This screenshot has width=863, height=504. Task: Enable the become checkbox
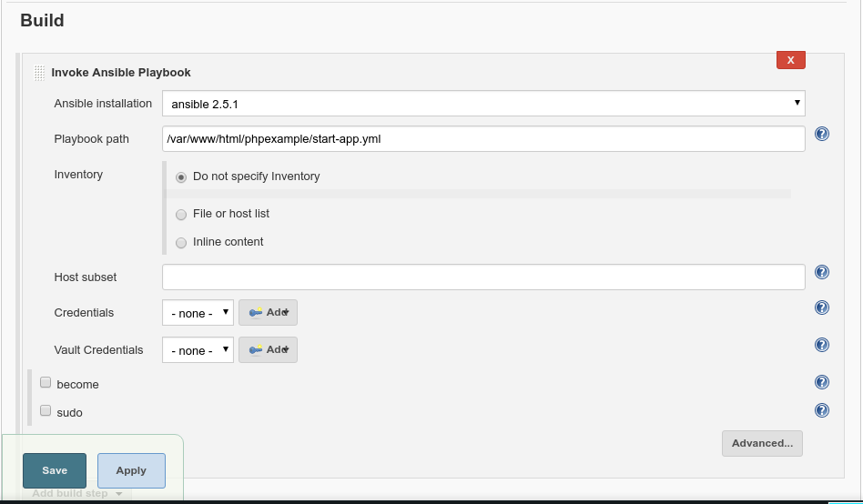click(x=46, y=382)
